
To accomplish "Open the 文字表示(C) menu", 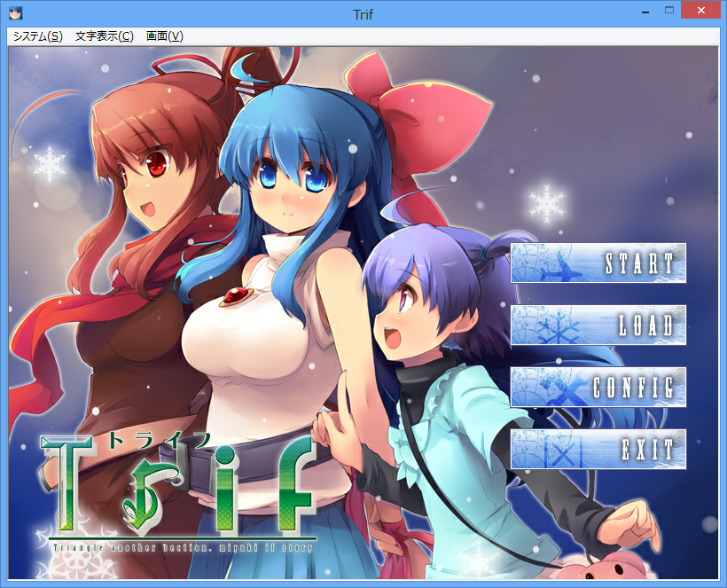I will tap(105, 36).
